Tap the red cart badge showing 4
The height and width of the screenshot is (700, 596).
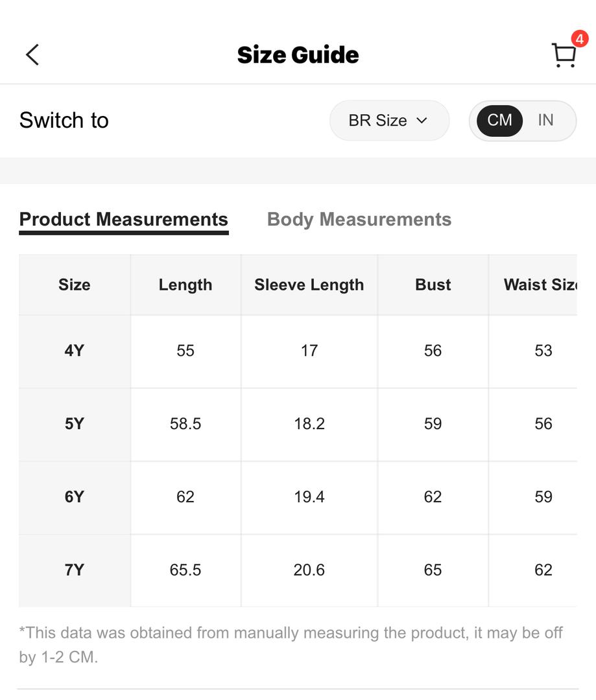[580, 40]
